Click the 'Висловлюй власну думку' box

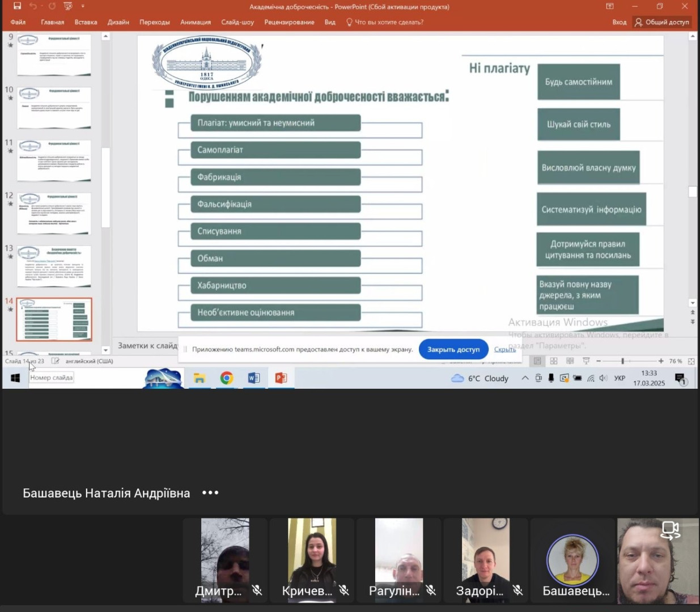click(x=588, y=168)
